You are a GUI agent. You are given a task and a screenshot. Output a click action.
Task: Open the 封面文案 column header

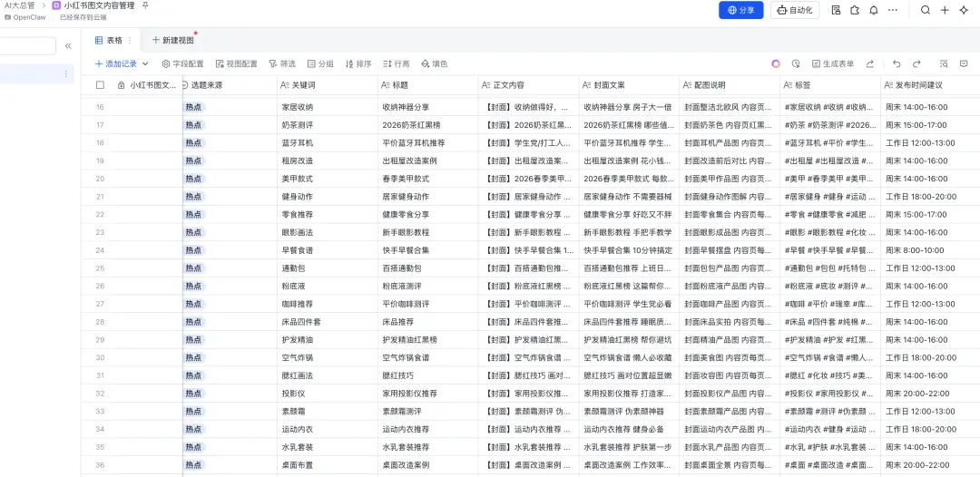(630, 85)
